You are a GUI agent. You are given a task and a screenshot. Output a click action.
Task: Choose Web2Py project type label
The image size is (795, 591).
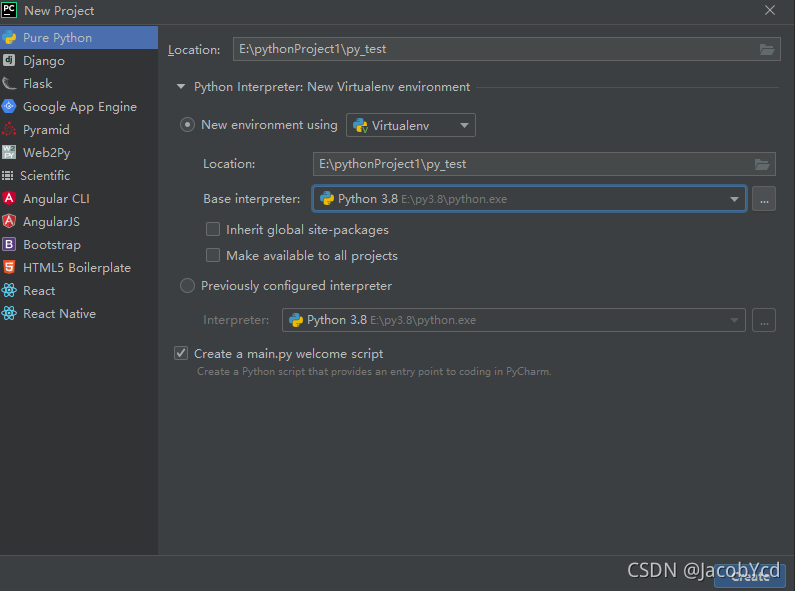click(47, 153)
